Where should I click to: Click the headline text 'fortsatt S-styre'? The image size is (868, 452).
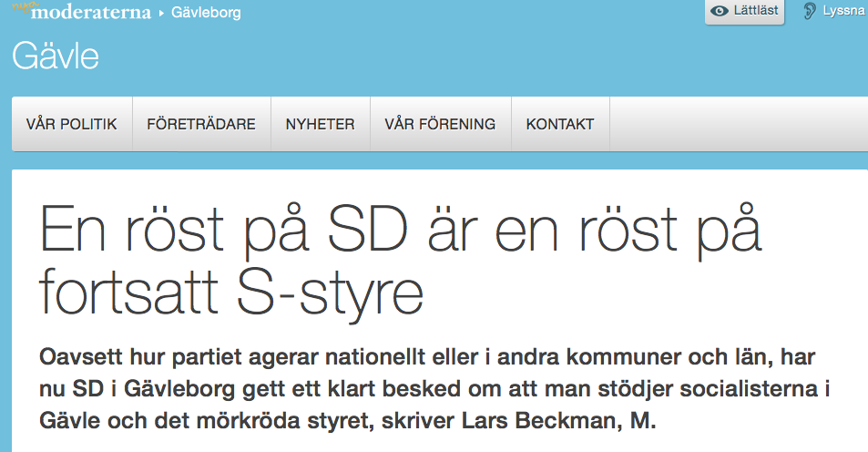(x=231, y=294)
